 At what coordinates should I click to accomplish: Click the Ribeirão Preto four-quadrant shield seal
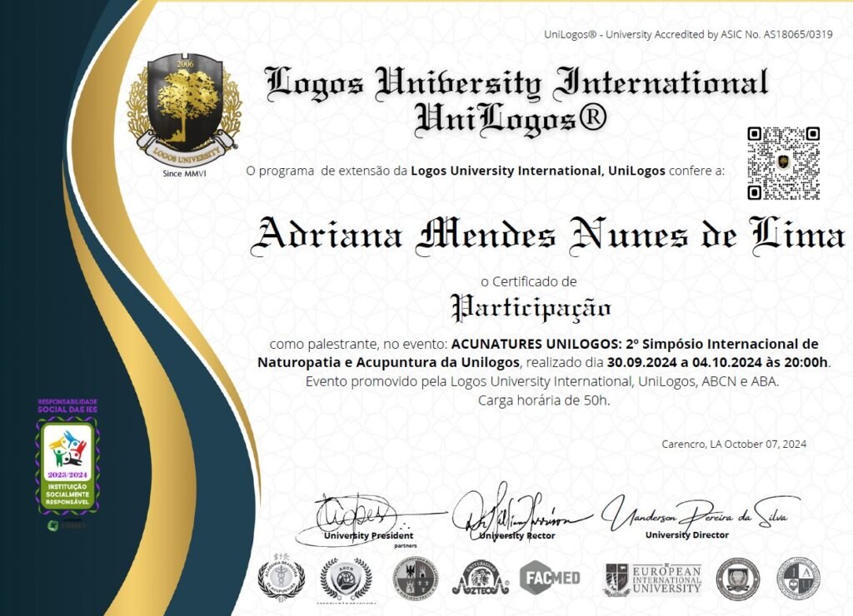click(416, 578)
